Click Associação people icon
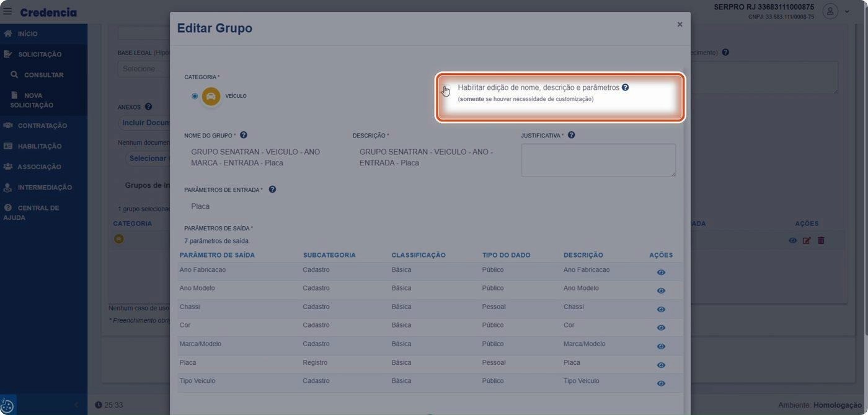The width and height of the screenshot is (868, 415). tap(8, 167)
